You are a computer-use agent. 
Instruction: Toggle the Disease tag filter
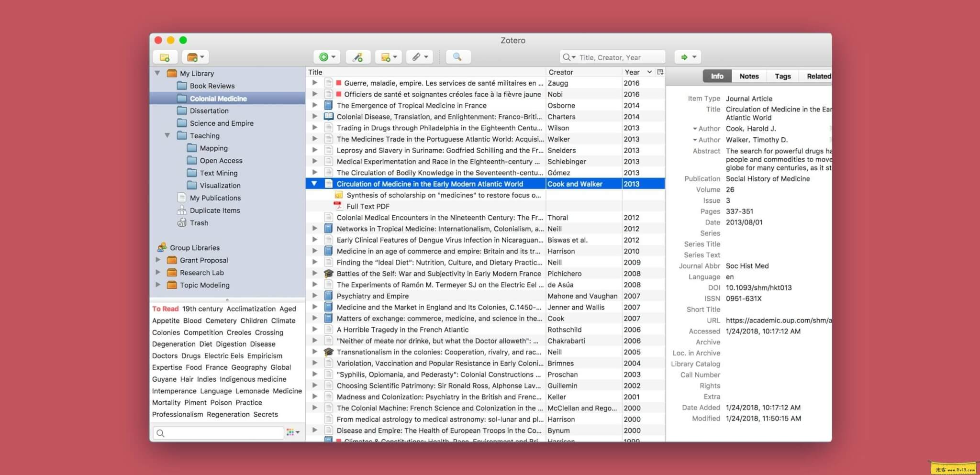tap(262, 344)
